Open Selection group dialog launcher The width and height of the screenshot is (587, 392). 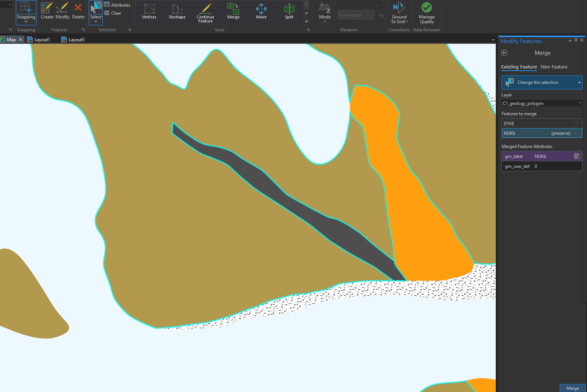pyautogui.click(x=130, y=30)
